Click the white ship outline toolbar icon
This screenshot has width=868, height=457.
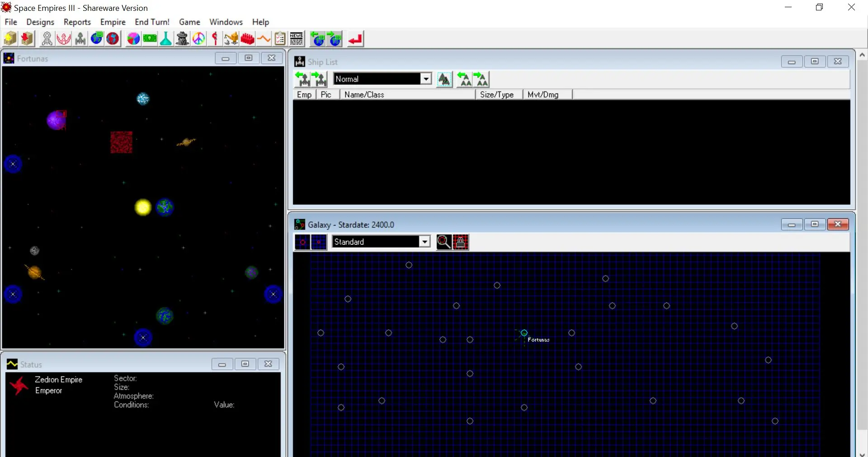[x=47, y=39]
